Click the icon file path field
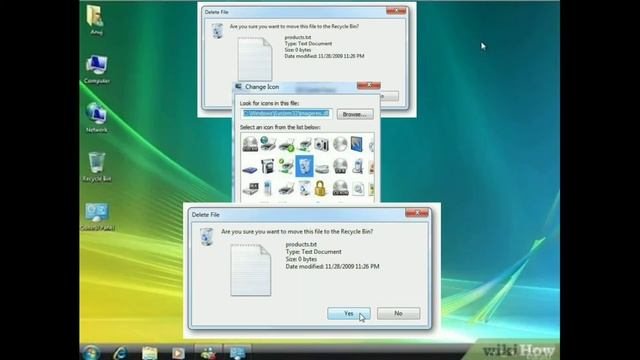Screen dimensions: 640x360 tap(287, 113)
